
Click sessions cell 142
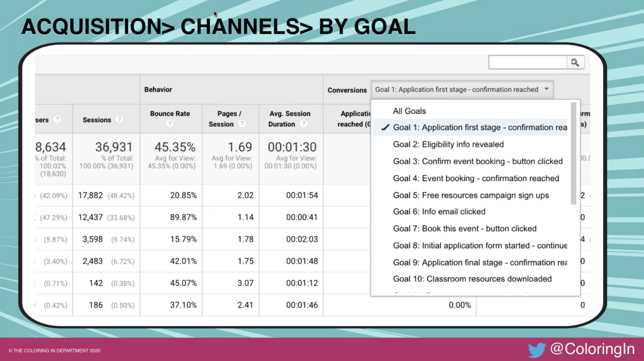click(x=96, y=283)
